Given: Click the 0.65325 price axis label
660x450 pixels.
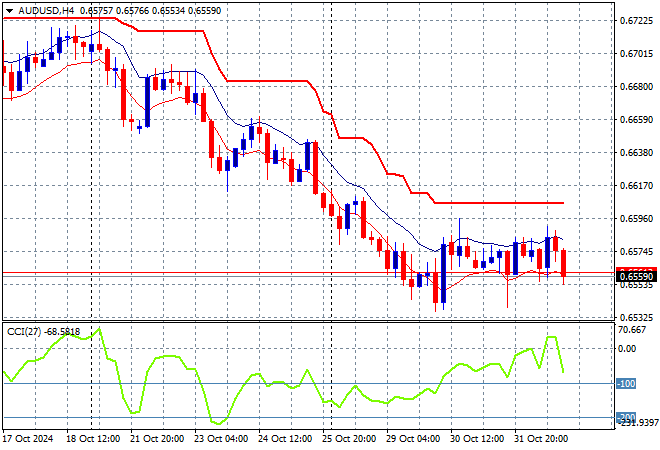Looking at the screenshot, I should [x=635, y=317].
